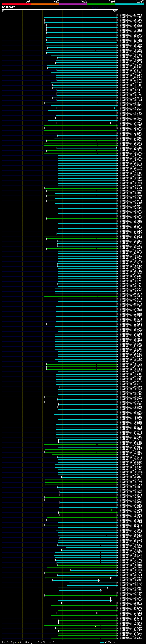The width and height of the screenshot is (146, 644).
Task: Select hit label UniRef100_A7P6K3
Action: 131,30
